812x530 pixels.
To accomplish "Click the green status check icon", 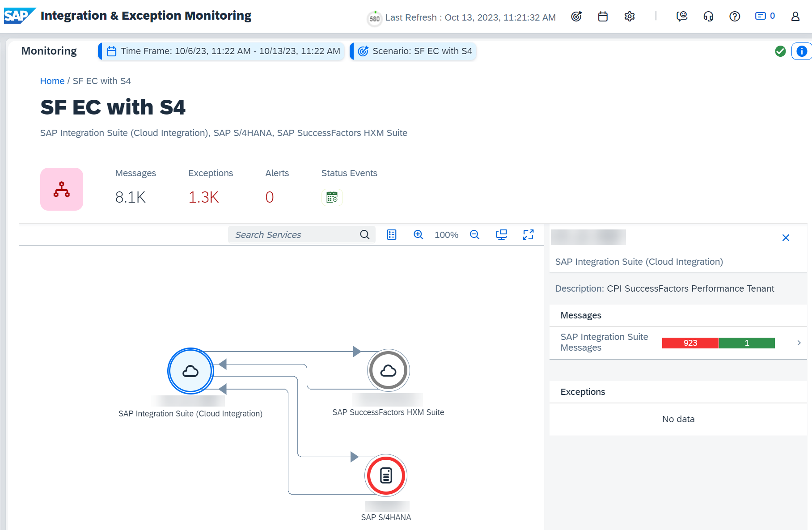I will coord(780,51).
